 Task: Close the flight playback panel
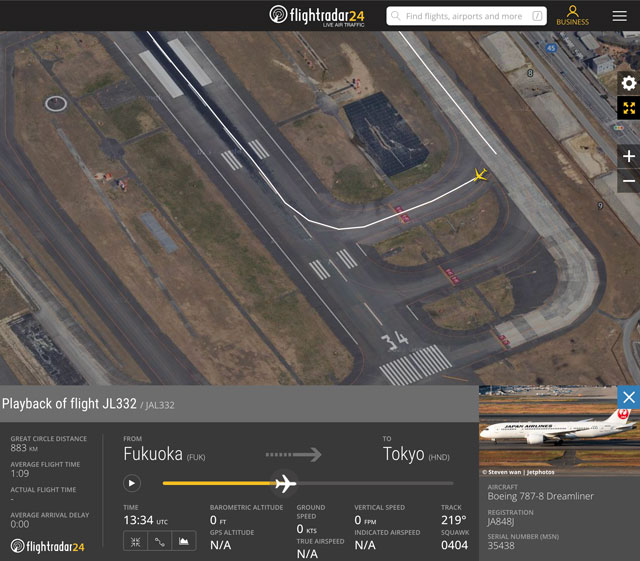coord(628,397)
